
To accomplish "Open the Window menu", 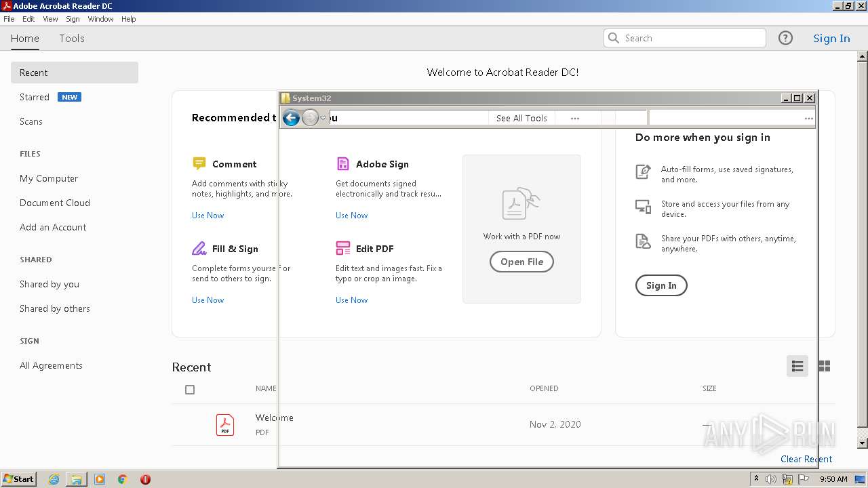I will 100,19.
